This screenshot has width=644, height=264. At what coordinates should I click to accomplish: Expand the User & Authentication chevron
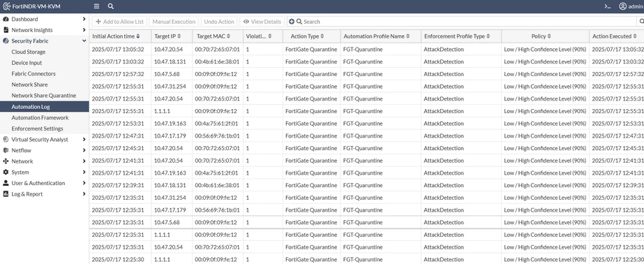pyautogui.click(x=84, y=183)
